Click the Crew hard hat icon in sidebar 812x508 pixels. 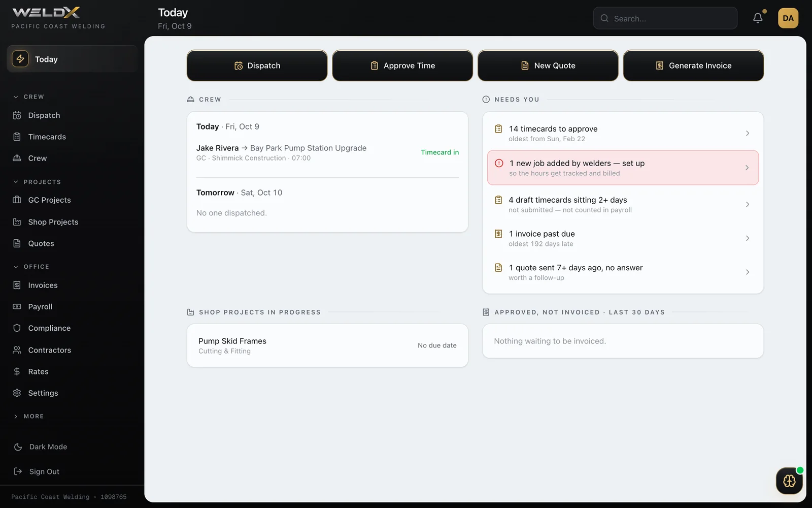[x=17, y=158]
